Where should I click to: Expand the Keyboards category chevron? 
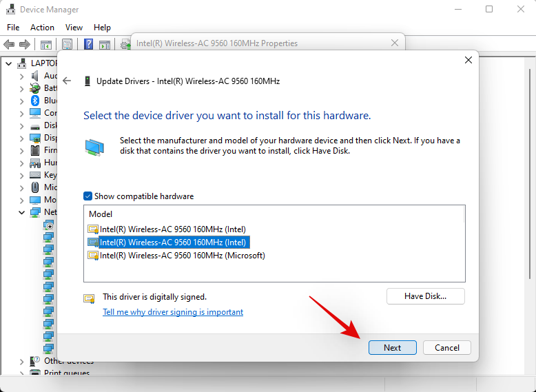click(x=21, y=175)
